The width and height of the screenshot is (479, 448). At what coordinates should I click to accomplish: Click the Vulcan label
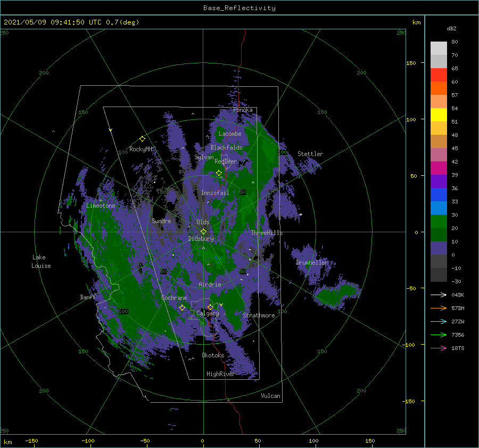pyautogui.click(x=270, y=396)
